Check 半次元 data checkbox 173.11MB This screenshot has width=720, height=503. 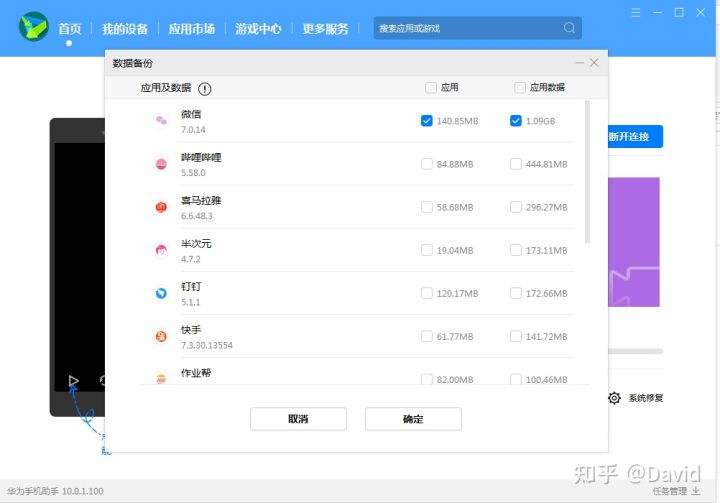coord(516,250)
